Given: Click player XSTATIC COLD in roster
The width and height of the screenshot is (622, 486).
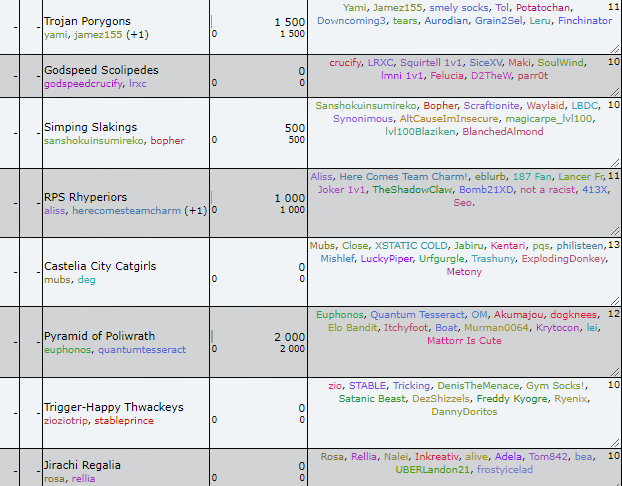Looking at the screenshot, I should (411, 246).
